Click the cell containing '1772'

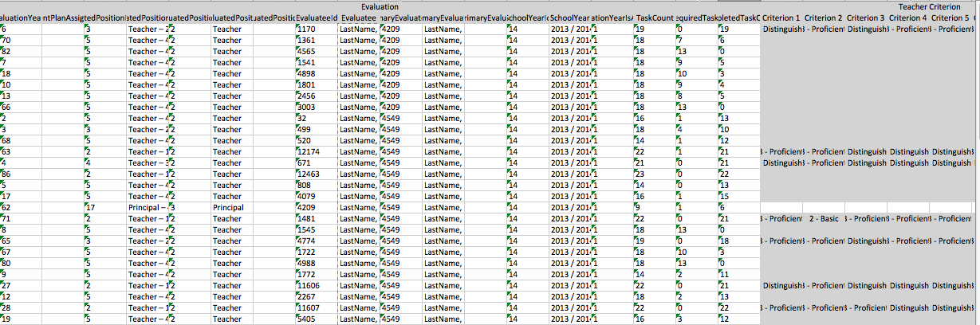tap(317, 274)
